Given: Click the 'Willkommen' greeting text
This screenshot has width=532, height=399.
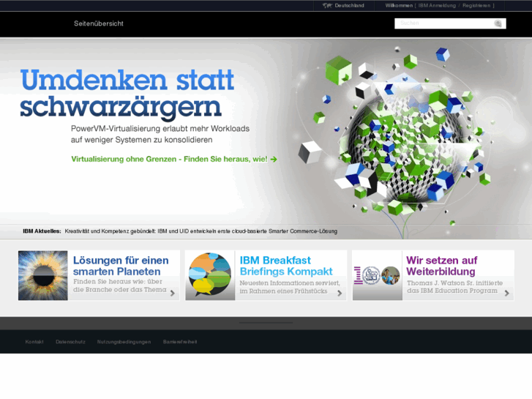Looking at the screenshot, I should 399,5.
